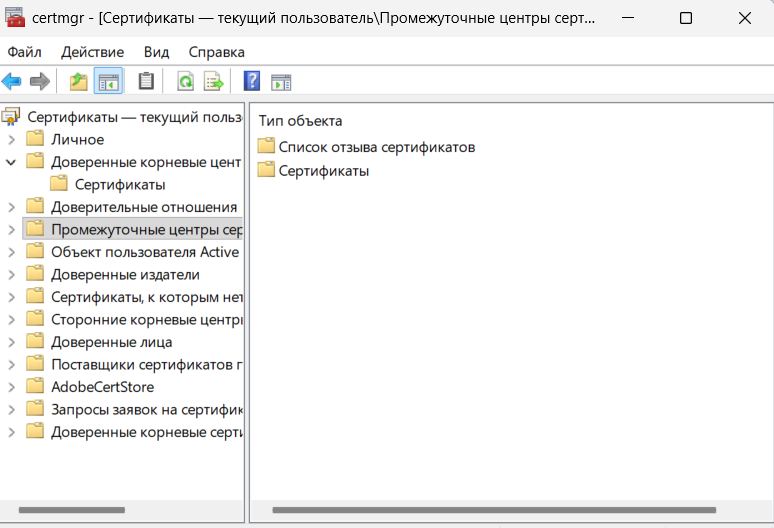
Task: Collapse the Доверенные корневые центры node
Action: [11, 162]
